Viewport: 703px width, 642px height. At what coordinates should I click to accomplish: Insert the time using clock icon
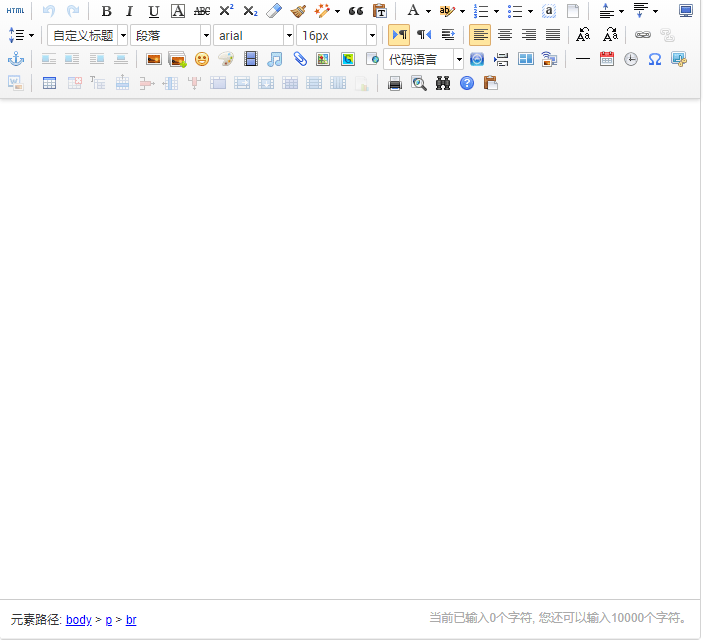631,59
